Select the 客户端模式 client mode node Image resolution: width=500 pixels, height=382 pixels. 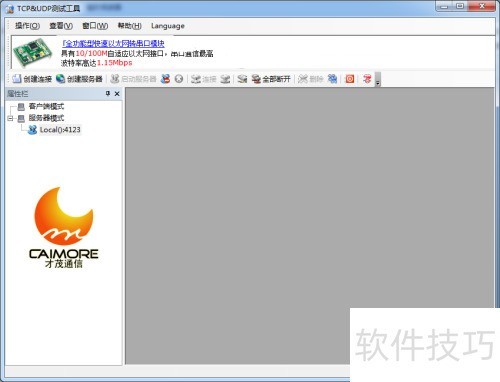[x=46, y=106]
